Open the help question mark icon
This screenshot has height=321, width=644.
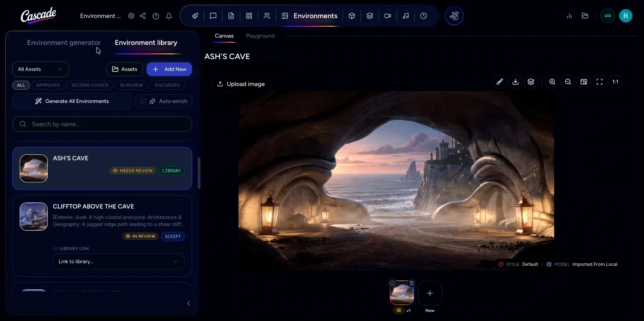156,16
